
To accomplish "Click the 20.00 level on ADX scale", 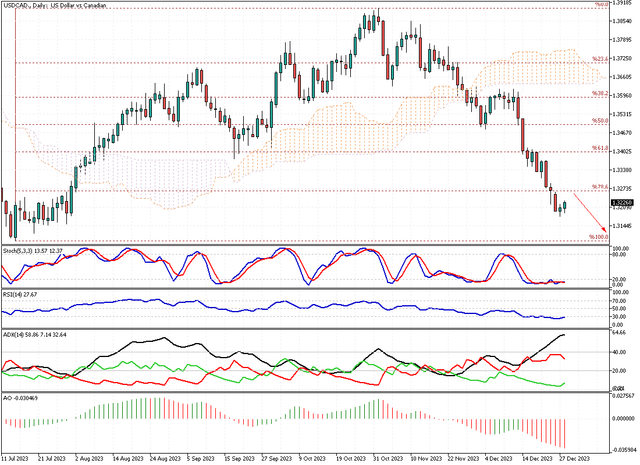I will point(620,371).
